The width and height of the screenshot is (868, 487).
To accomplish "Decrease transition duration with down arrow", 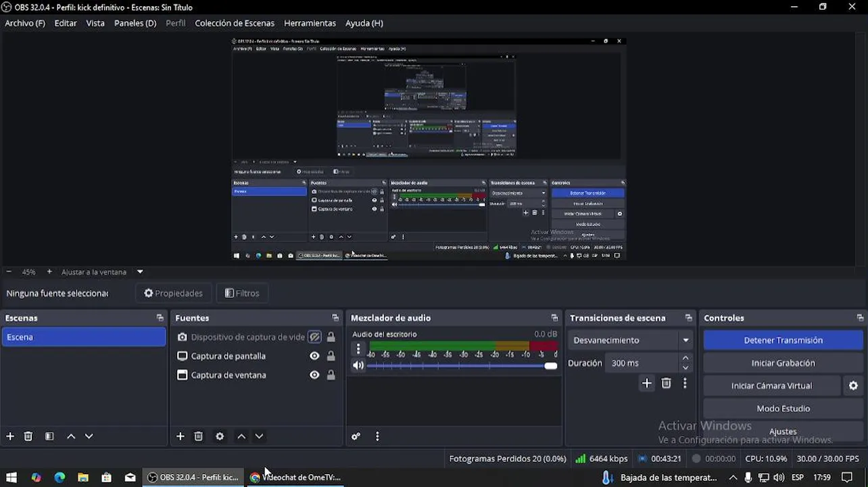I will 685,368.
